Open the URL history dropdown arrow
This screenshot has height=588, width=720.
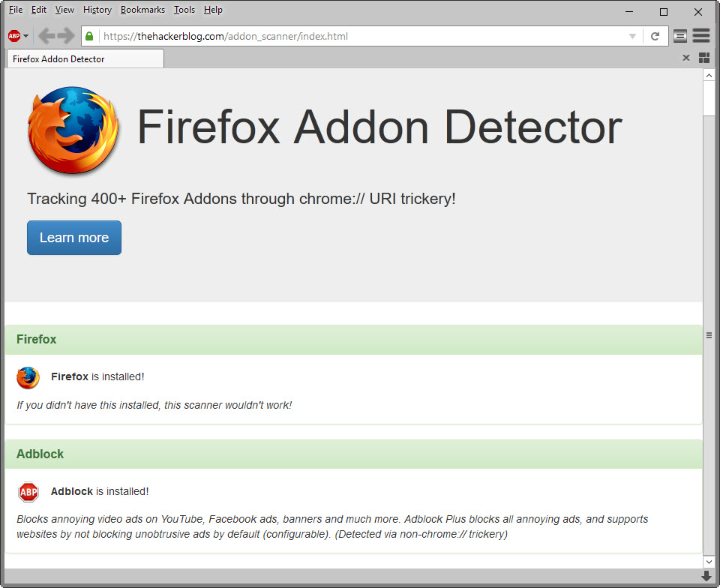[632, 36]
